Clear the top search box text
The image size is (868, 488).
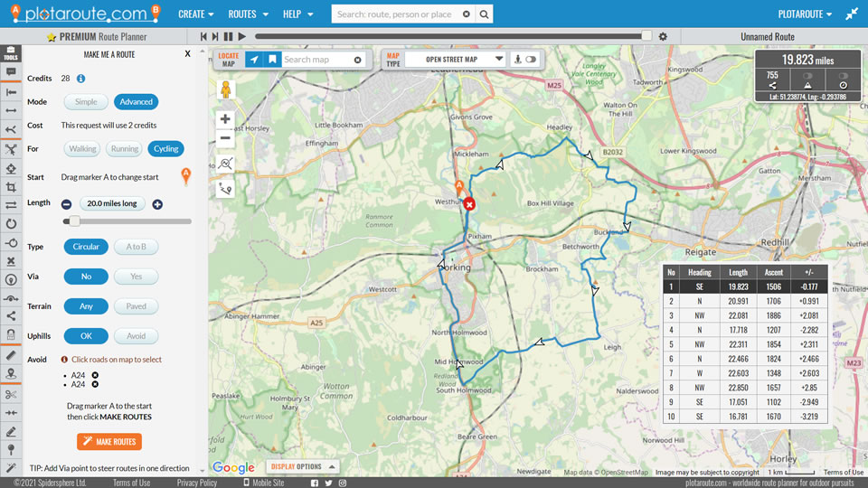467,14
